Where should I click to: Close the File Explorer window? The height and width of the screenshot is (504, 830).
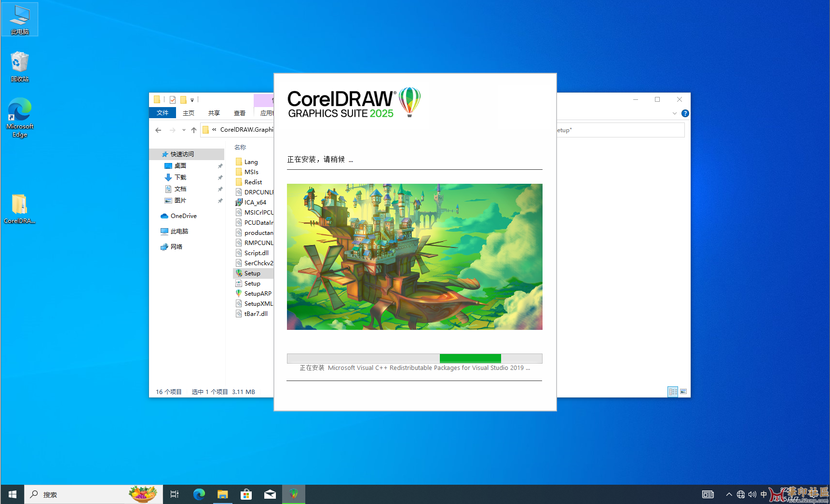[x=680, y=99]
